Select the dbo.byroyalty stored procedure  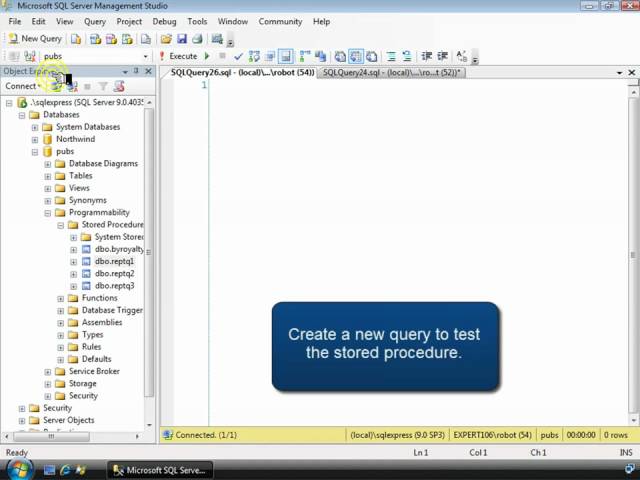click(x=119, y=249)
